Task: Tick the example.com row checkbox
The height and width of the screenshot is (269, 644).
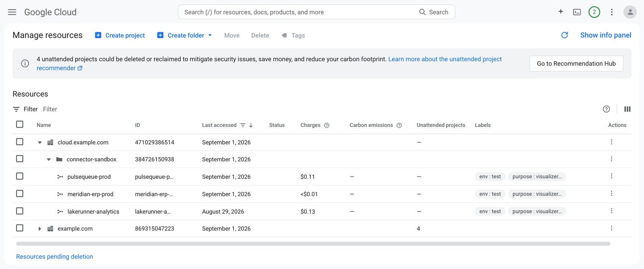Action: point(20,228)
